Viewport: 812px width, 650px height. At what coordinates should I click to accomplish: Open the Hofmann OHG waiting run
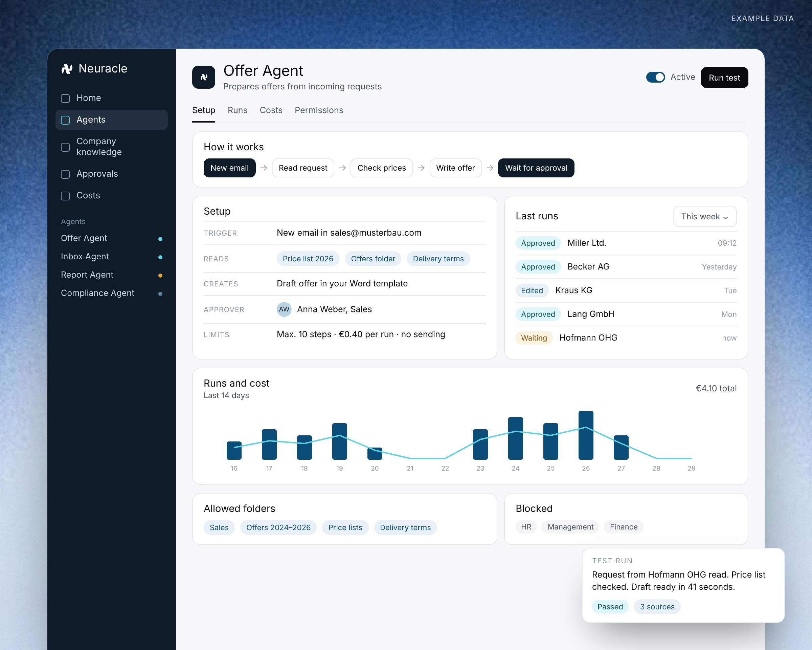point(626,338)
